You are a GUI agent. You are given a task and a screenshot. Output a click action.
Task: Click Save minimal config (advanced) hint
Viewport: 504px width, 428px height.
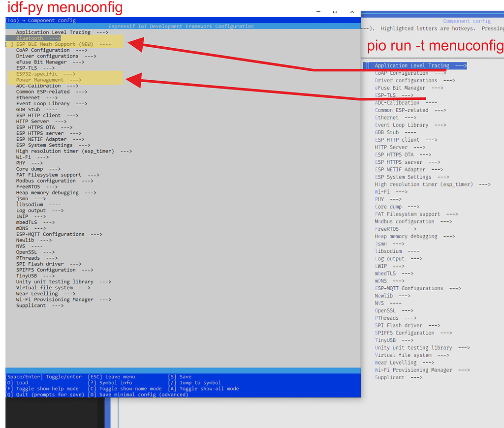[x=138, y=395]
